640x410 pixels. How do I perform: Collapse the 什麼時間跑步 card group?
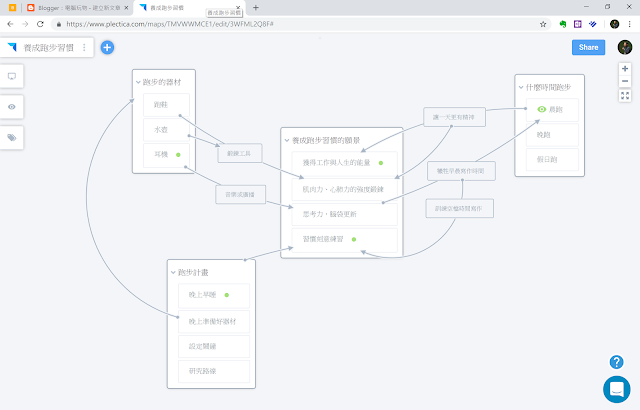521,87
